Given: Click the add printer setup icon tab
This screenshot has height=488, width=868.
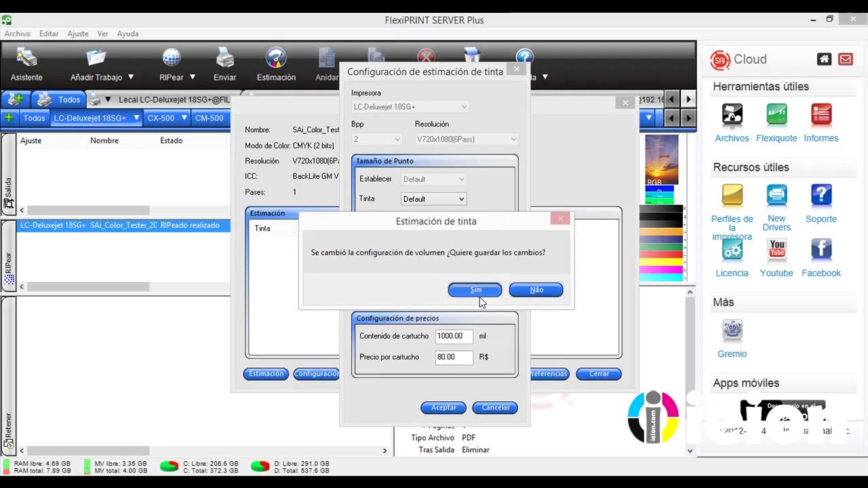Looking at the screenshot, I should pyautogui.click(x=15, y=99).
